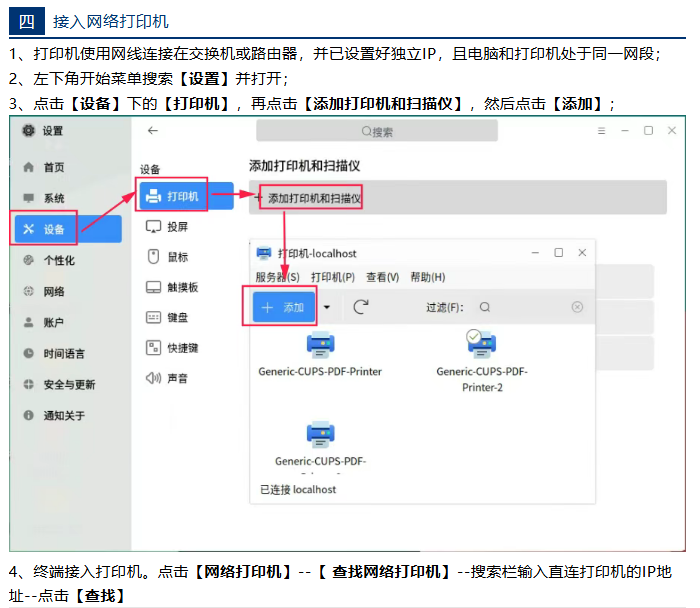Open 触摸板 device settings
Screen dimensions: 700x608
pos(181,287)
